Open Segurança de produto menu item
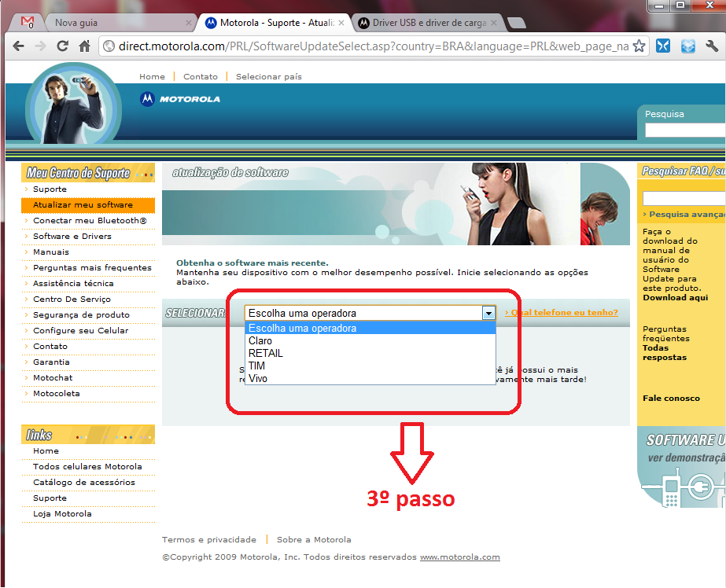 81,315
